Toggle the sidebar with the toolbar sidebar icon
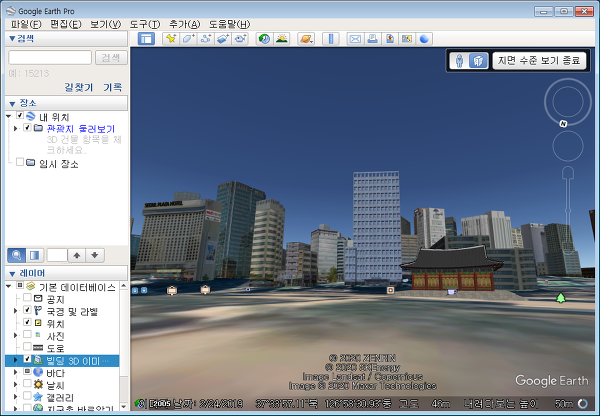The height and width of the screenshot is (416, 600). pyautogui.click(x=146, y=39)
